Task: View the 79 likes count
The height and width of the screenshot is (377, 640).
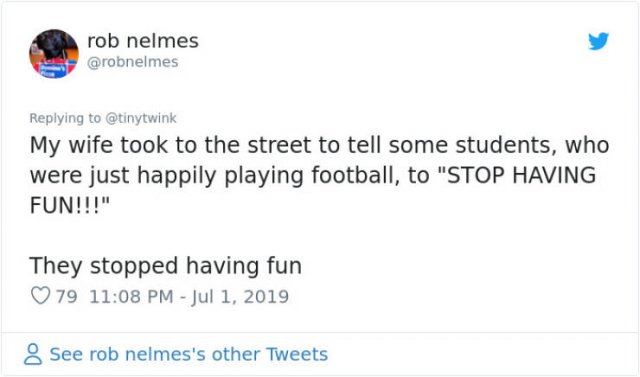Action: coord(67,296)
